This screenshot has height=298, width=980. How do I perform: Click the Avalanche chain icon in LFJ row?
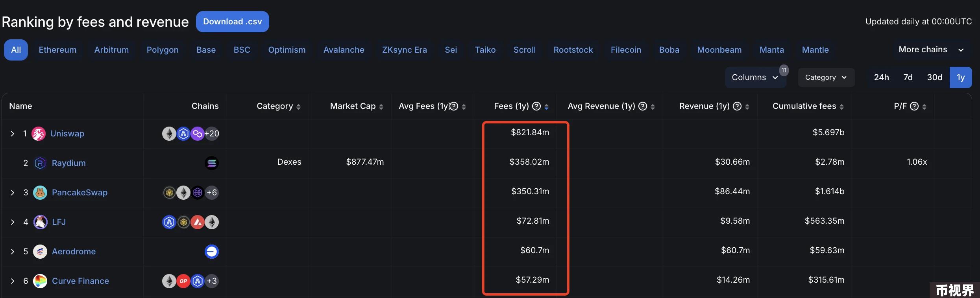(198, 222)
